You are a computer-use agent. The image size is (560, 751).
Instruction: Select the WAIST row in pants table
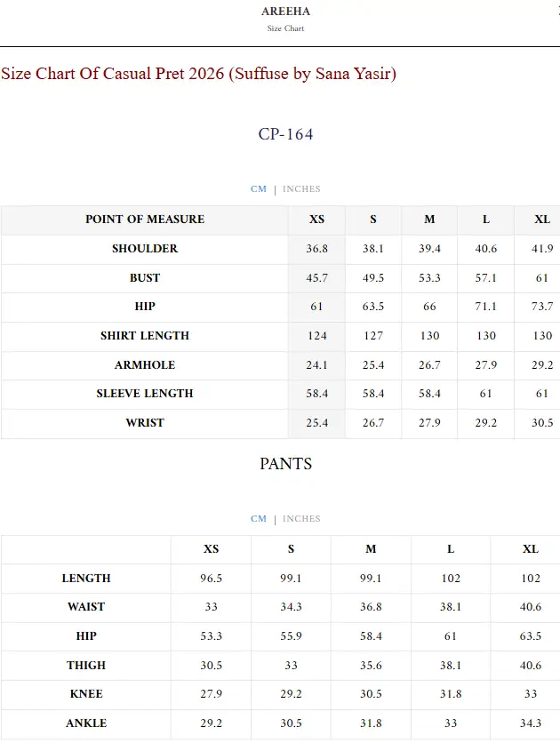85,607
